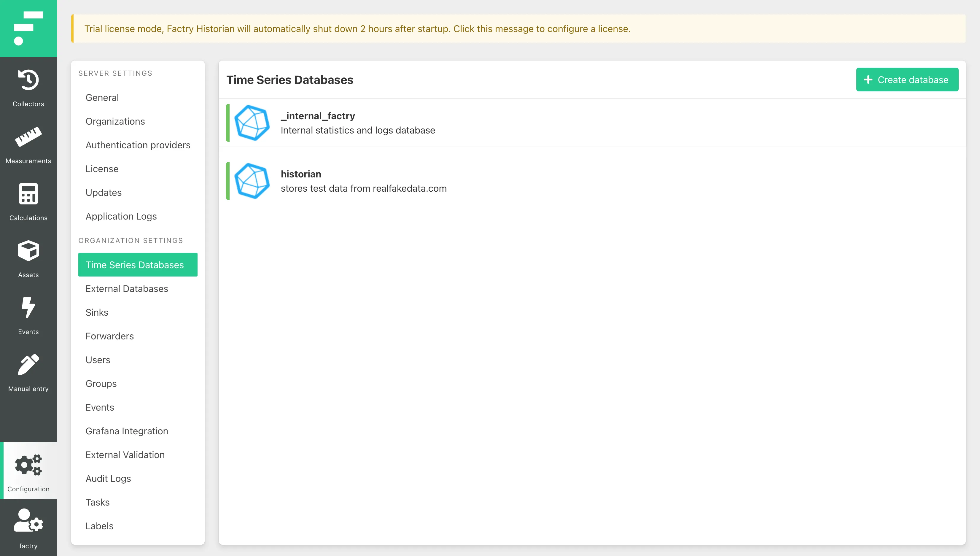Open Labels settings

[x=138, y=526]
